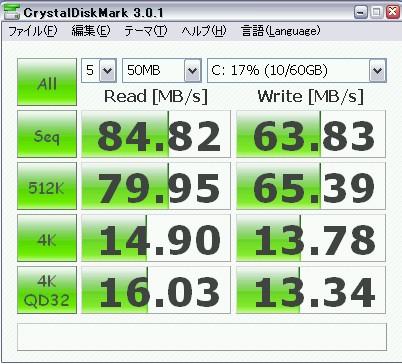Start the 4K QD32 test
This screenshot has width=402, height=364.
pyautogui.click(x=47, y=290)
